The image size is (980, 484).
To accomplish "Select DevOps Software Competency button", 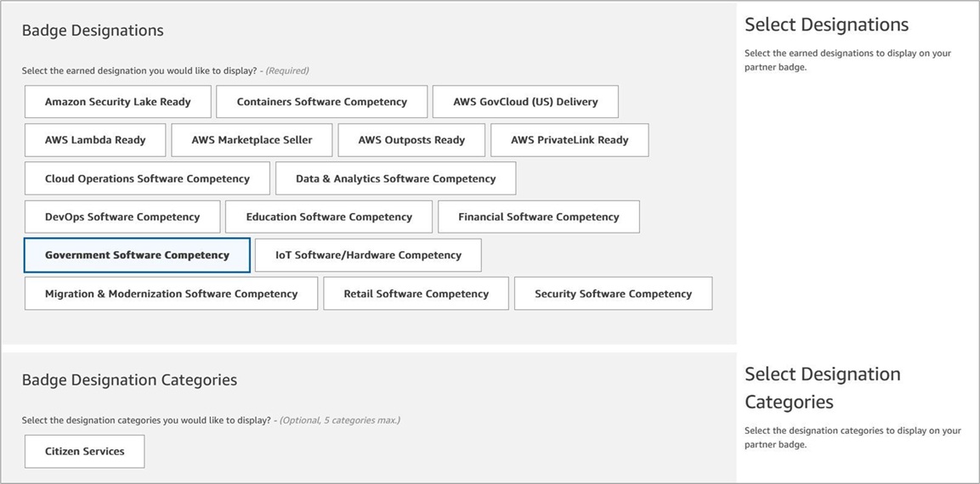I will (122, 217).
